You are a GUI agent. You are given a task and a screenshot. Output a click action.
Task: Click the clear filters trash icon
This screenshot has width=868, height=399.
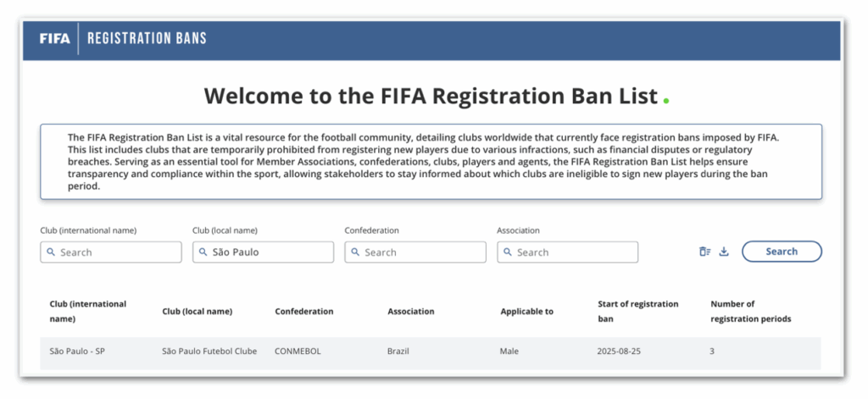coord(704,252)
